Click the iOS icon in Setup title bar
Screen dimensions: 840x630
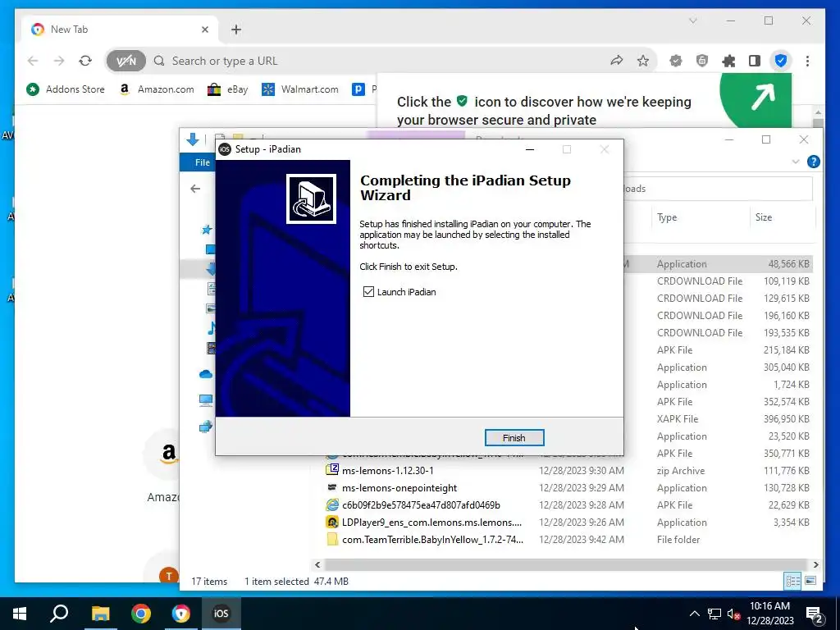[x=225, y=149]
